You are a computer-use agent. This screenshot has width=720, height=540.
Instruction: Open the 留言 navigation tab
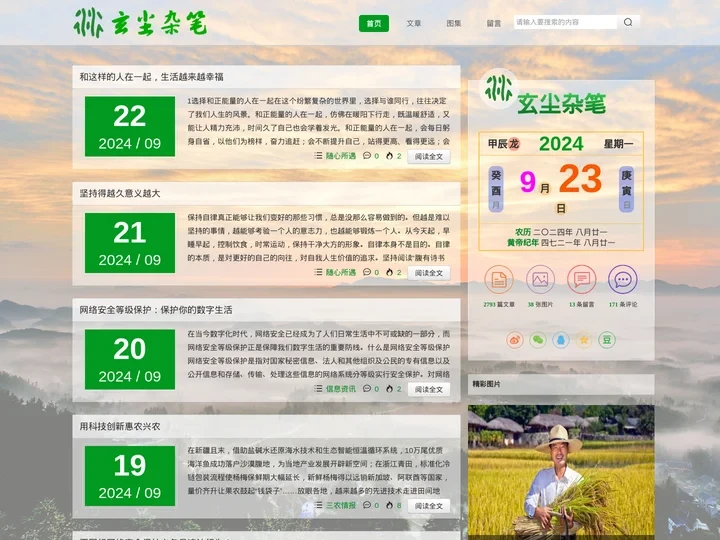(x=494, y=23)
